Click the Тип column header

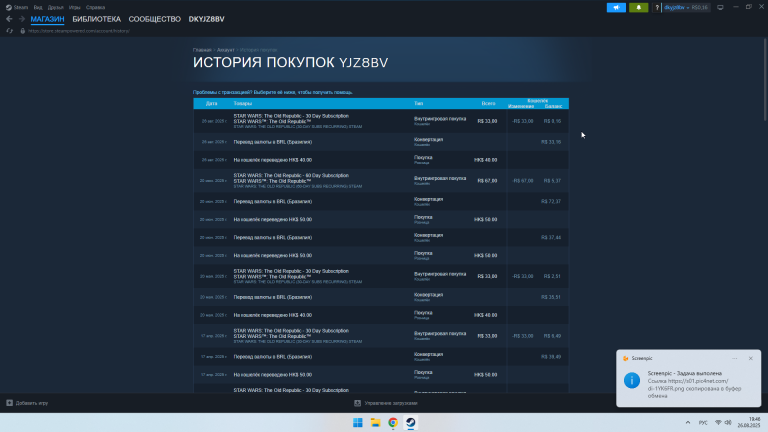tap(418, 104)
